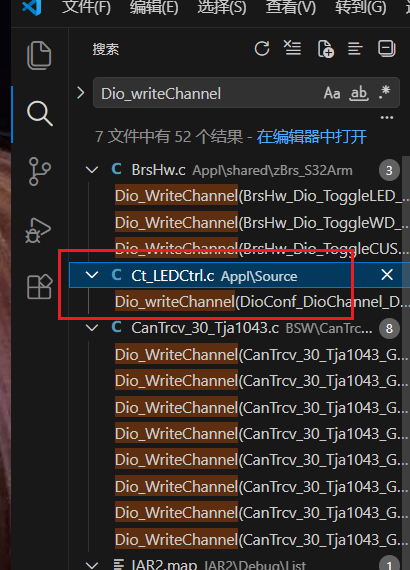Open the DioConf_DioChannel match
The height and width of the screenshot is (570, 410).
coord(262,302)
